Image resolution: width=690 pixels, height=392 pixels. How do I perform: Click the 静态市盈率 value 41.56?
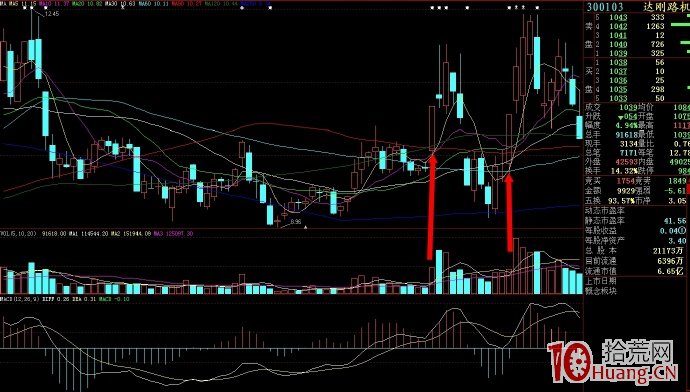click(x=675, y=221)
